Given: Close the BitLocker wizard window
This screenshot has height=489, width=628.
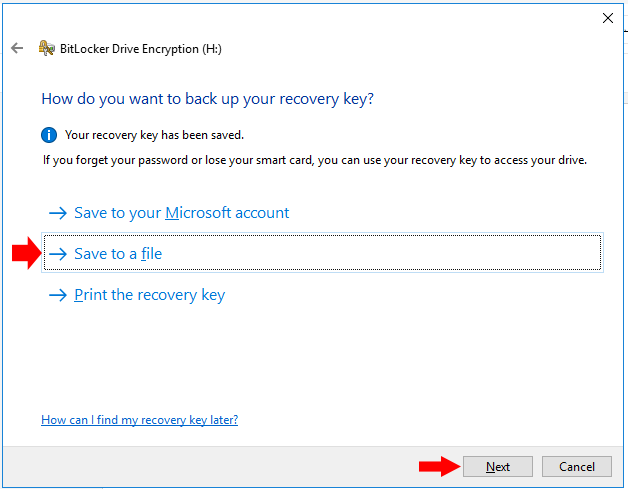Looking at the screenshot, I should point(607,18).
